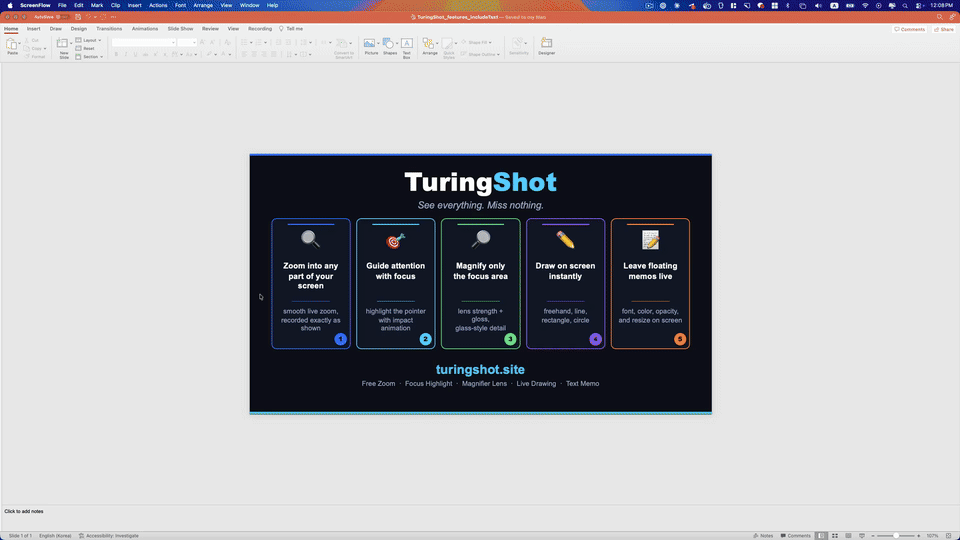Image resolution: width=960 pixels, height=540 pixels.
Task: Open the Paste options arrow
Action: tap(20, 43)
